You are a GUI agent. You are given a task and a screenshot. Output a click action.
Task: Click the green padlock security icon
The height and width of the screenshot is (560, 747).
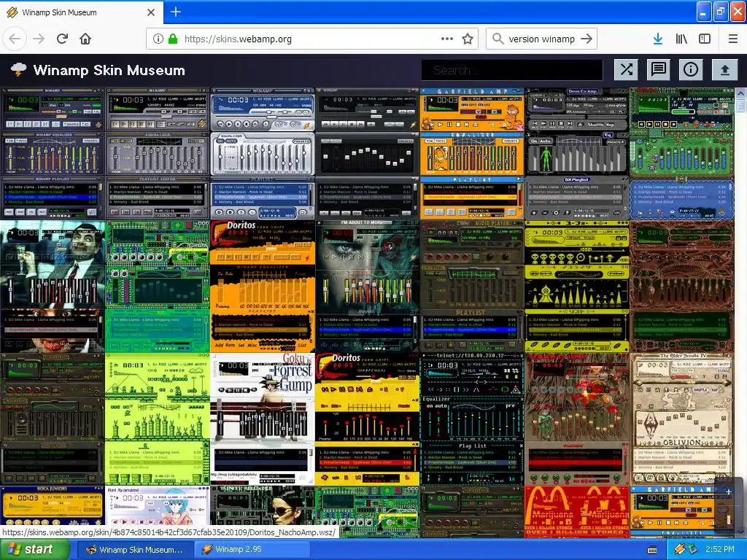click(173, 39)
